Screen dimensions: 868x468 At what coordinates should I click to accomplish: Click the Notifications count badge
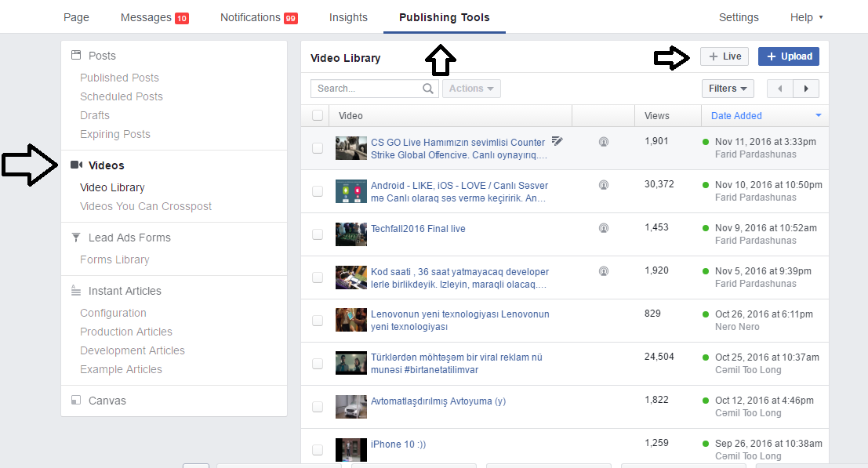click(290, 18)
